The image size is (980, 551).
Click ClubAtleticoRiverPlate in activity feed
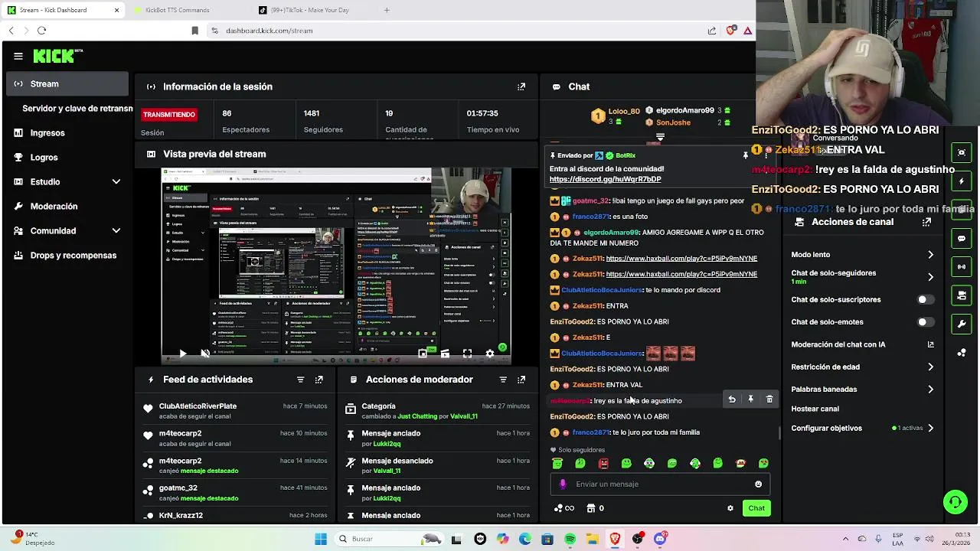pos(198,406)
